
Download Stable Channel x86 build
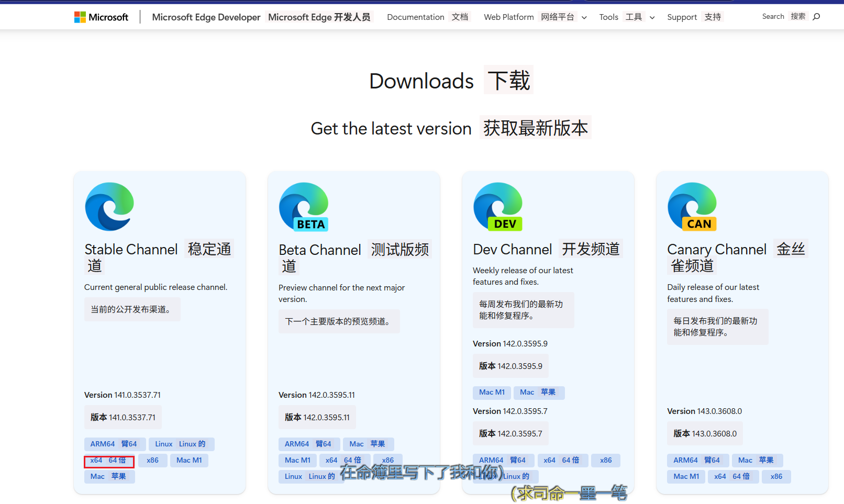(153, 460)
